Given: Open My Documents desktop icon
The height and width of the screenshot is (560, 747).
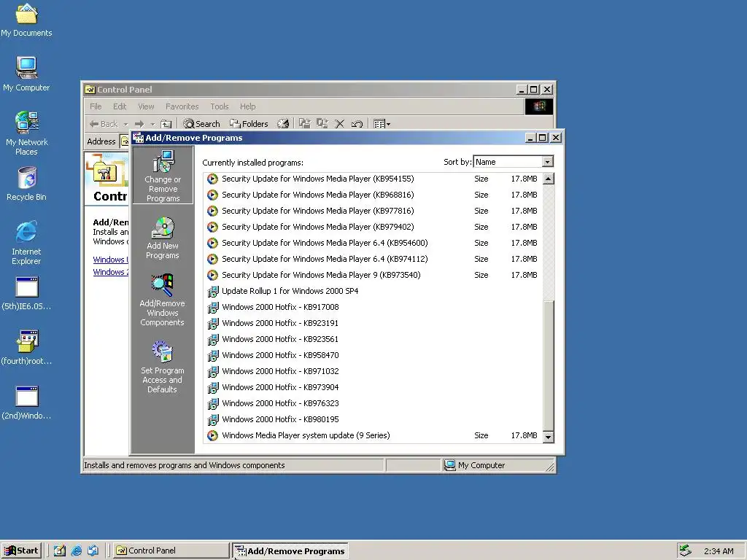Looking at the screenshot, I should click(x=26, y=20).
